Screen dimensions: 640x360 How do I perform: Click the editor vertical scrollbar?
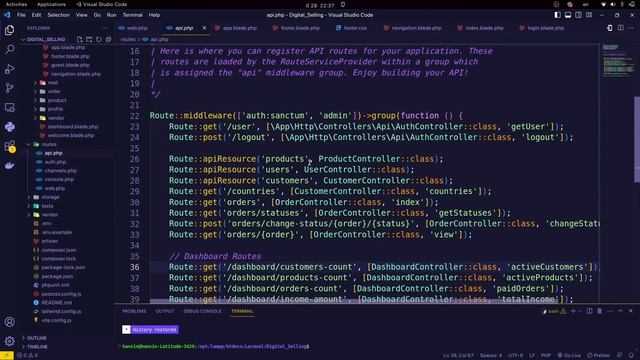[637, 140]
